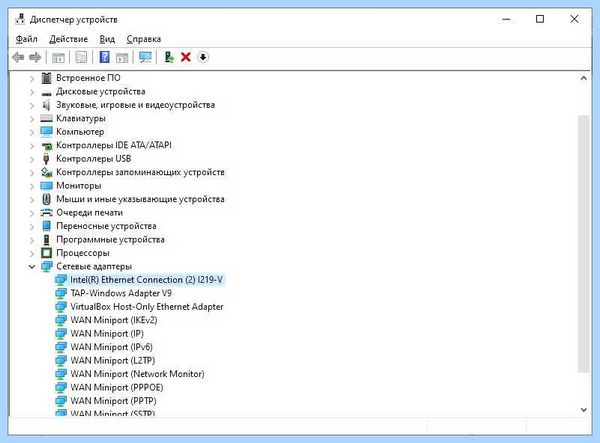Click Scan for hardware changes monitor icon
Screen dimensions: 600x443
[x=145, y=57]
